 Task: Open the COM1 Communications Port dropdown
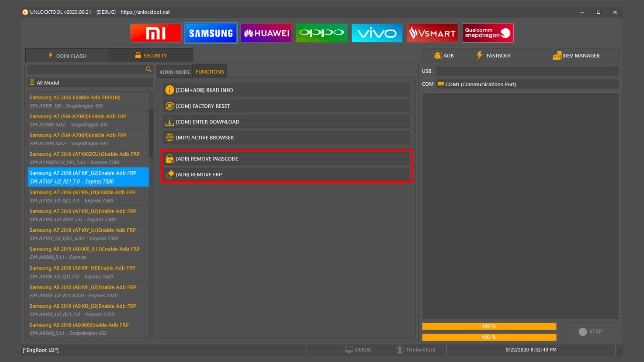click(x=527, y=84)
